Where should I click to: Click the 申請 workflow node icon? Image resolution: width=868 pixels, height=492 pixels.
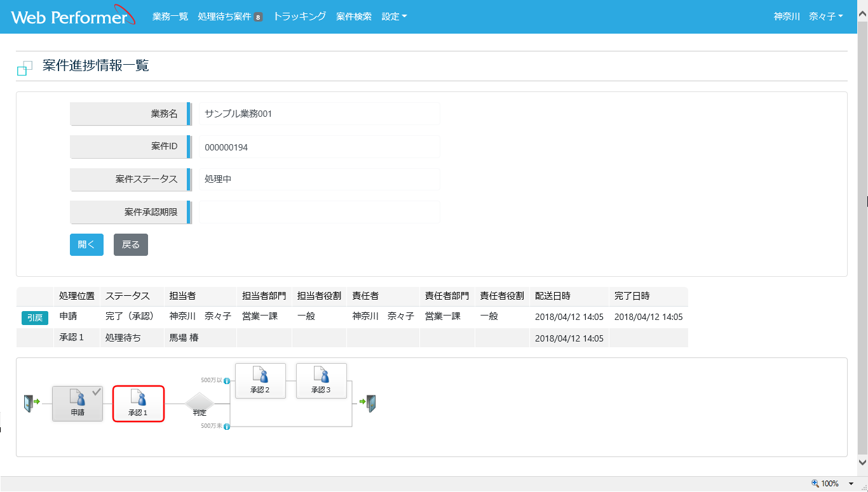78,403
